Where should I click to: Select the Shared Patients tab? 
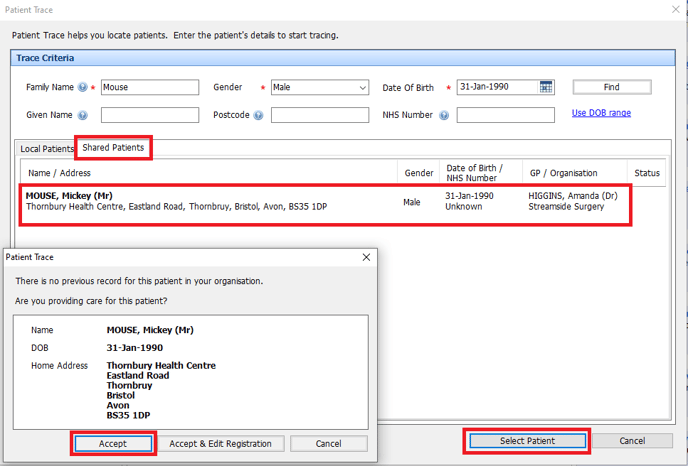coord(113,148)
